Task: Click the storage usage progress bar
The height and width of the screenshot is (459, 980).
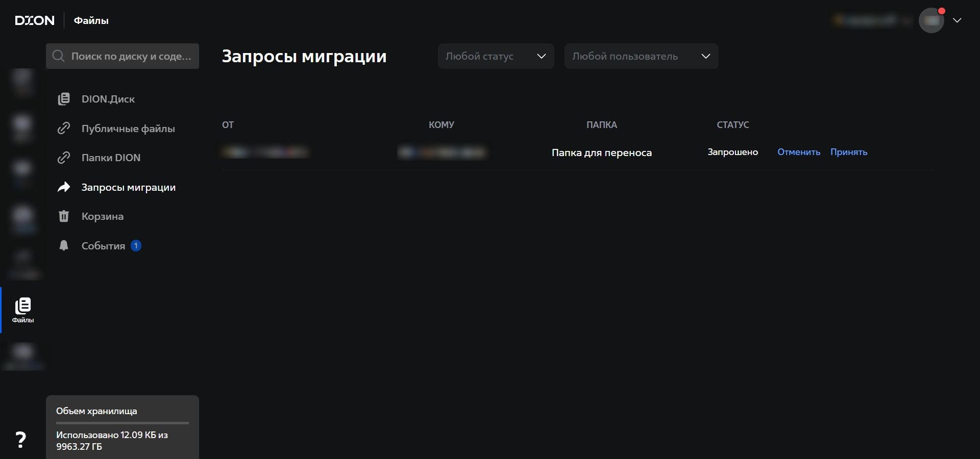Action: [x=122, y=423]
